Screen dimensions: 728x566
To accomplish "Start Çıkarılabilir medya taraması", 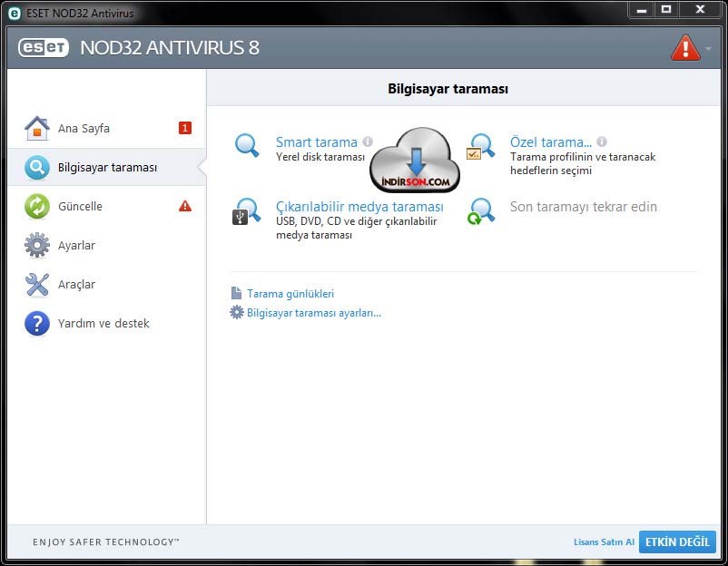I will (359, 207).
